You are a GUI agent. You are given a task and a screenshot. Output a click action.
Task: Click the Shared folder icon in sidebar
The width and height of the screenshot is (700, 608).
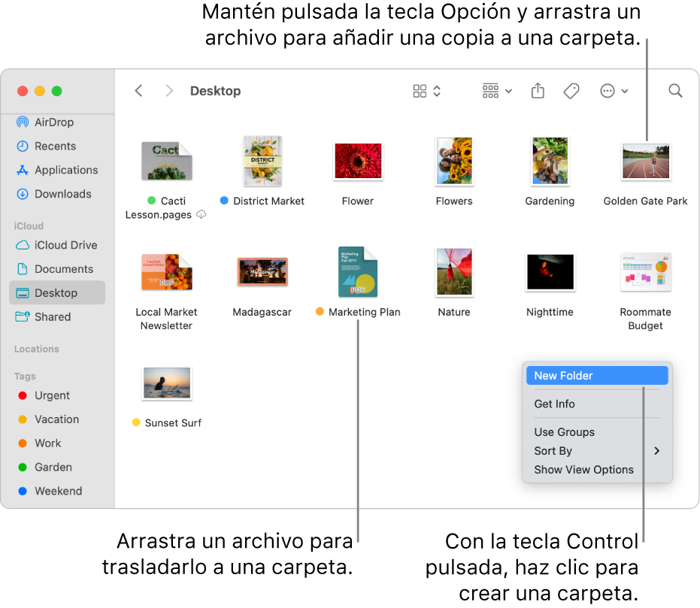pyautogui.click(x=23, y=316)
